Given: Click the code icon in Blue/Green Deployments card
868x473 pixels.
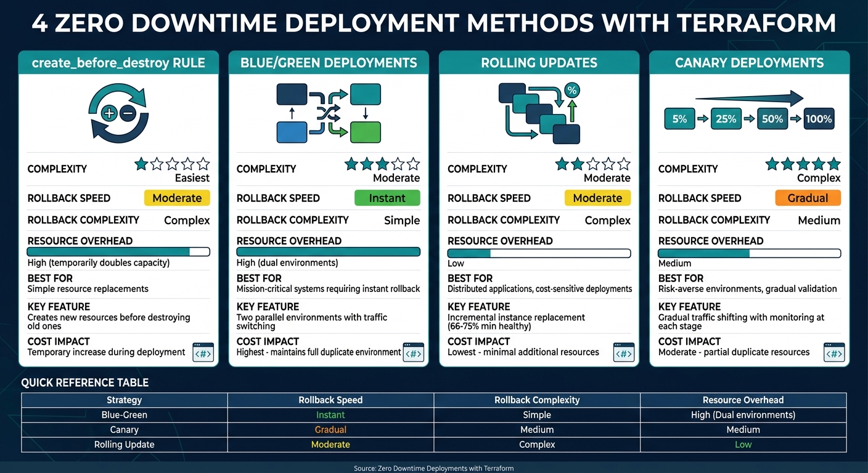Looking at the screenshot, I should [x=413, y=352].
